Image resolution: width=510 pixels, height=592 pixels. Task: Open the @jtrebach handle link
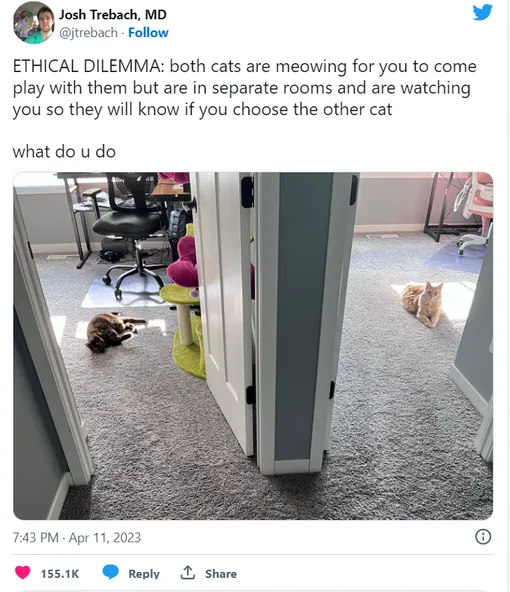[x=88, y=33]
